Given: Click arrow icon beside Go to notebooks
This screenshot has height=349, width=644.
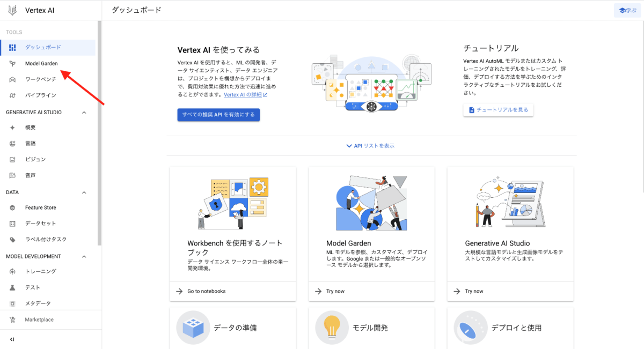Looking at the screenshot, I should click(179, 291).
